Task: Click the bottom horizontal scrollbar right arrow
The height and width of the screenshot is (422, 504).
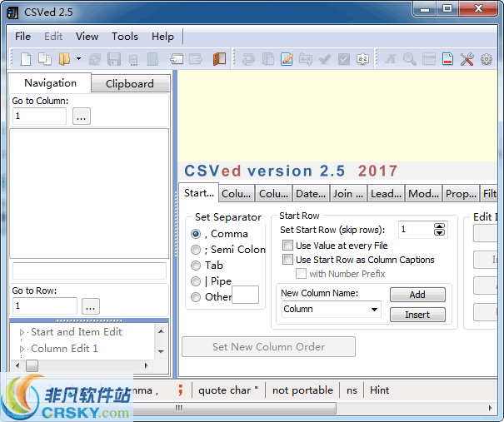Action: coord(490,408)
